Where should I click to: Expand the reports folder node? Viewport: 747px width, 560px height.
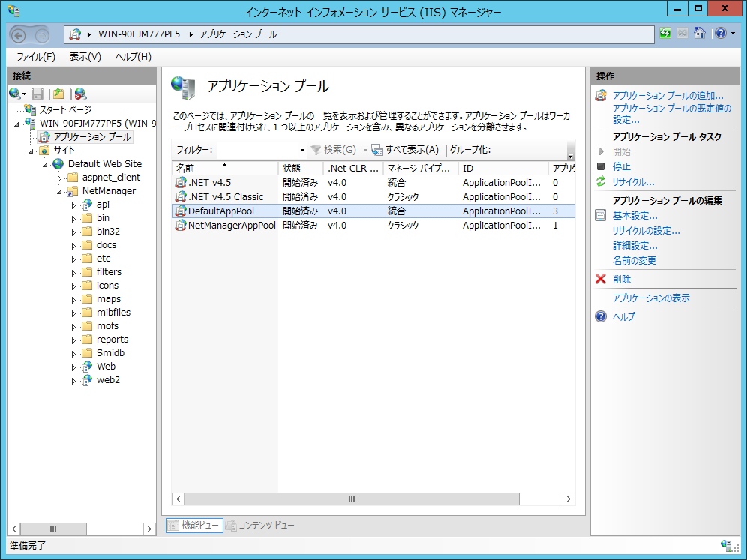click(x=73, y=340)
